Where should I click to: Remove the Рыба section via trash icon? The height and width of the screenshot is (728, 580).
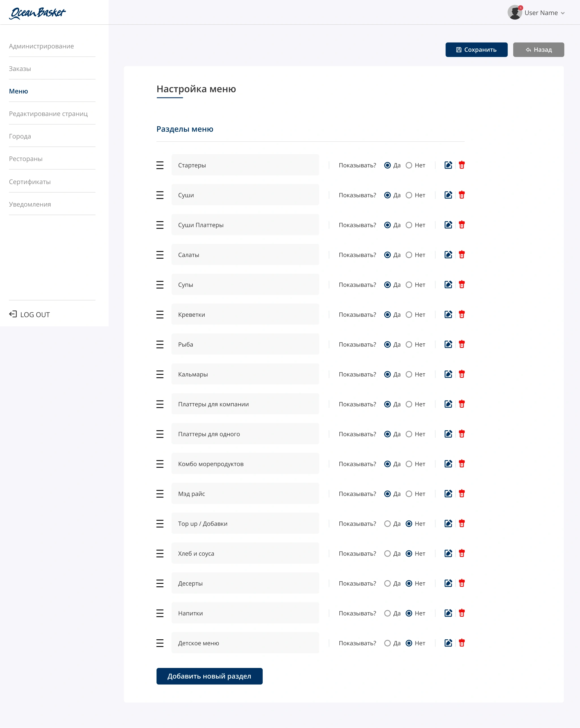point(462,344)
